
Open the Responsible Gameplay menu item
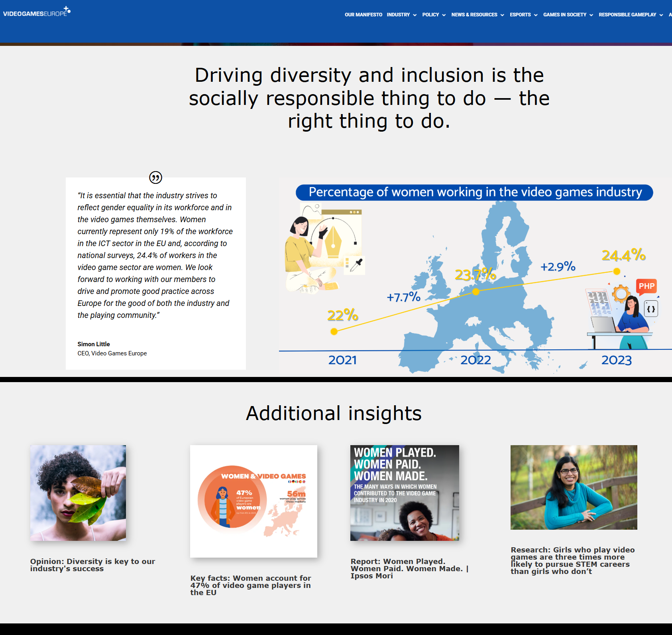[x=627, y=15]
